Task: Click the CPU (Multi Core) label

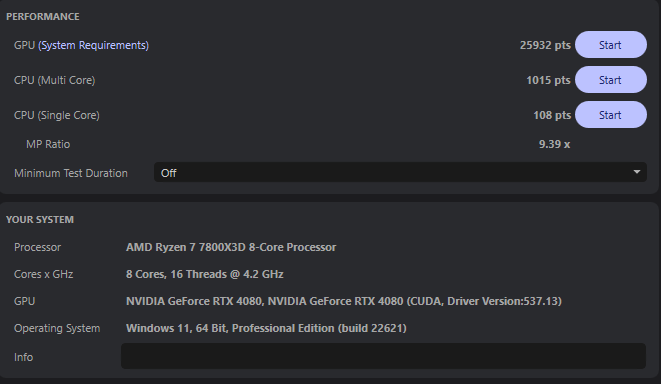Action: tap(54, 80)
